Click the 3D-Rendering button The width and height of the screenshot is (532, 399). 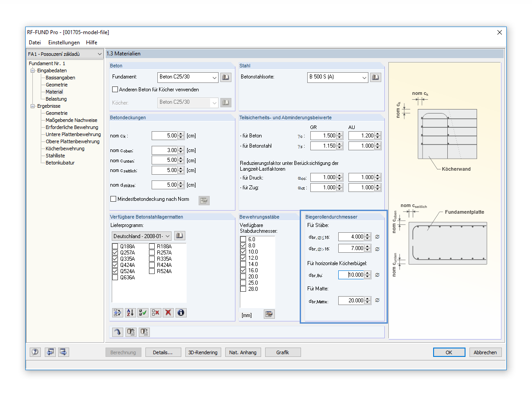pos(203,352)
